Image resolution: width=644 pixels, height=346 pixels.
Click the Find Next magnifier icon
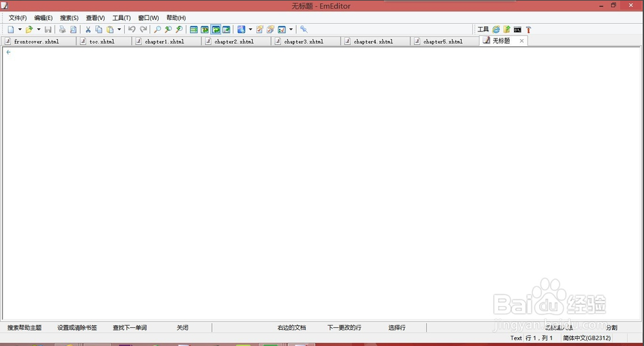pyautogui.click(x=168, y=30)
